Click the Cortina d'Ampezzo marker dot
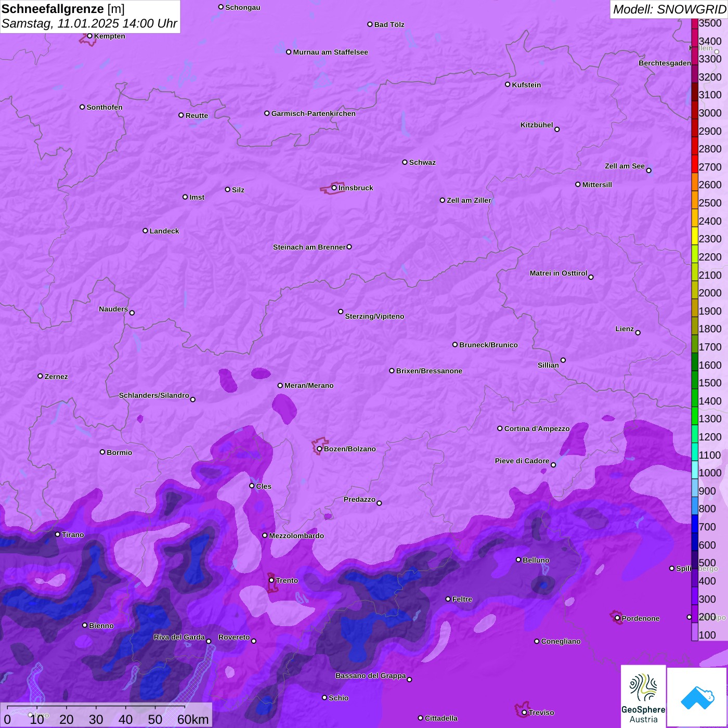Image resolution: width=728 pixels, height=728 pixels. tap(500, 428)
